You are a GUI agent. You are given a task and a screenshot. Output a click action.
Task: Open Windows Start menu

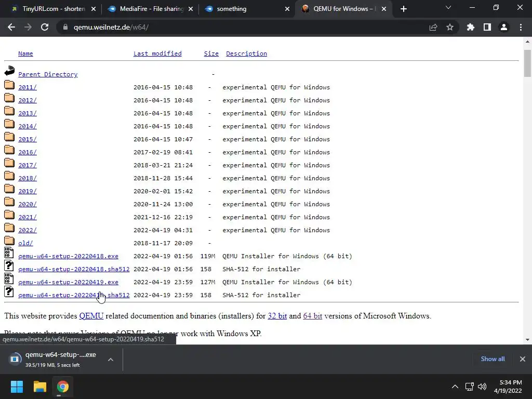click(17, 387)
